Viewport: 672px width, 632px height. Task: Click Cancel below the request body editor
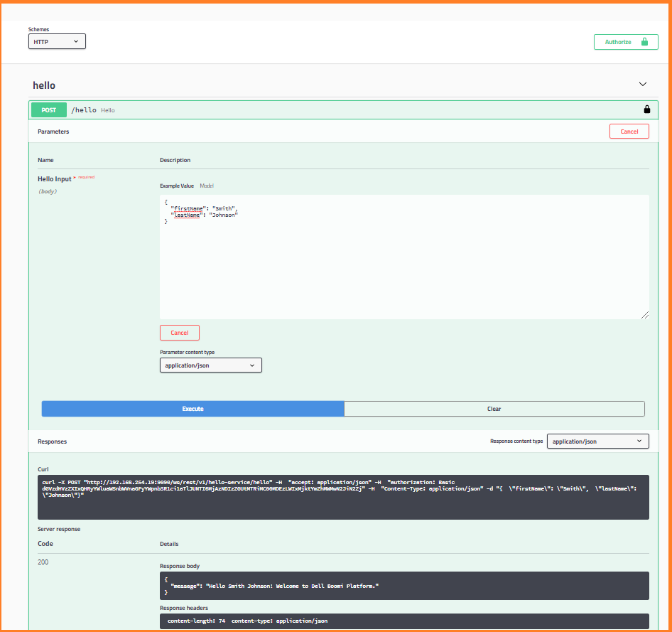click(180, 333)
